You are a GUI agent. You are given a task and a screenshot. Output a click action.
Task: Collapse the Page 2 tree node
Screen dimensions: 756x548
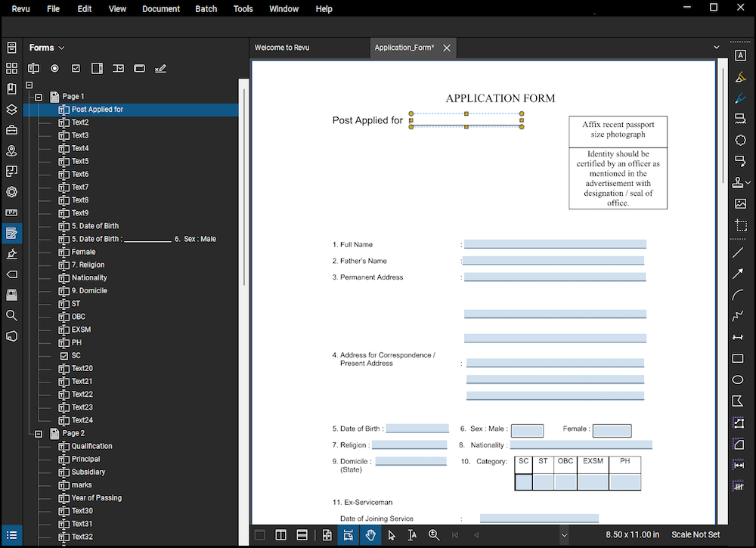coord(38,433)
